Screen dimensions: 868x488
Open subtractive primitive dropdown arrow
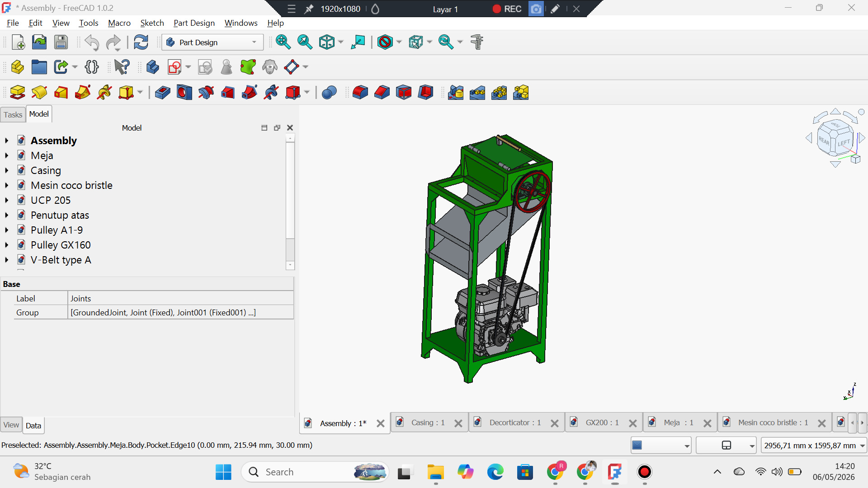click(x=307, y=93)
